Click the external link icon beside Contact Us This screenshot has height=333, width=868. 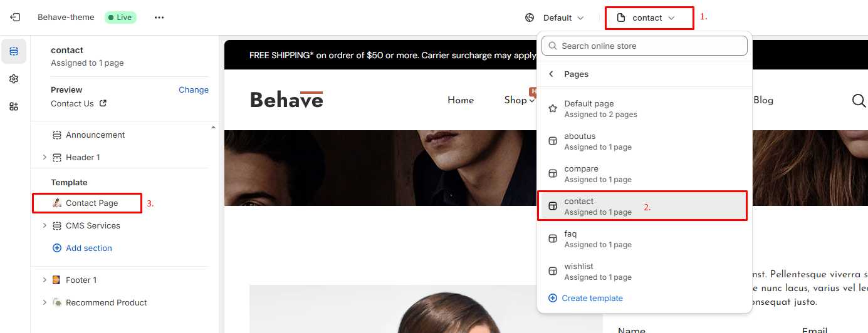[x=103, y=103]
